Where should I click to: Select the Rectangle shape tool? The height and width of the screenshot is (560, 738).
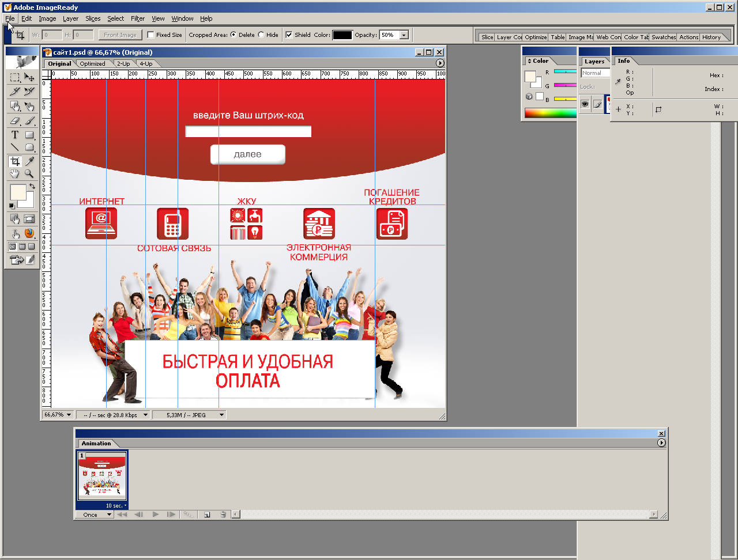(29, 135)
